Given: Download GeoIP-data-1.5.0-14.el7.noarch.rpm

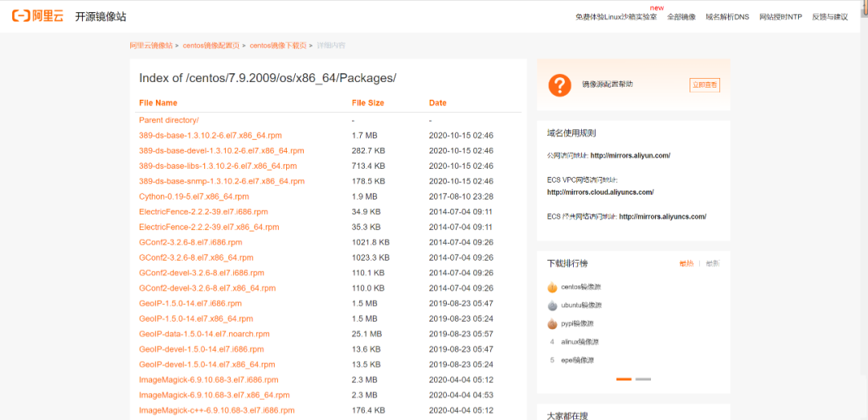Looking at the screenshot, I should pos(204,334).
